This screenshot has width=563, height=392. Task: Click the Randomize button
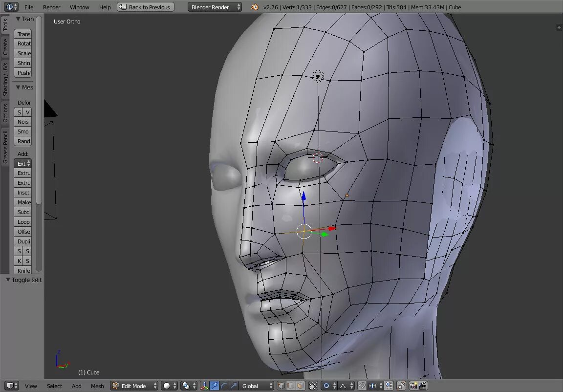tap(23, 141)
